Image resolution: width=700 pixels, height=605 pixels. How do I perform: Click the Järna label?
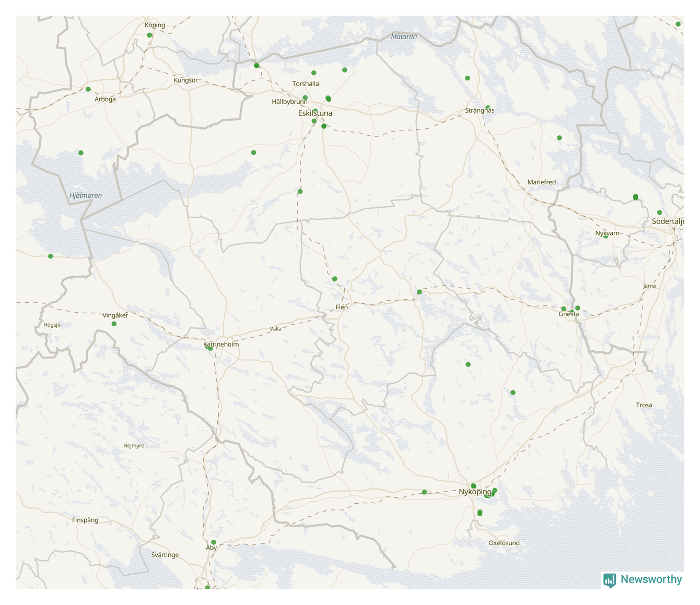(x=649, y=286)
